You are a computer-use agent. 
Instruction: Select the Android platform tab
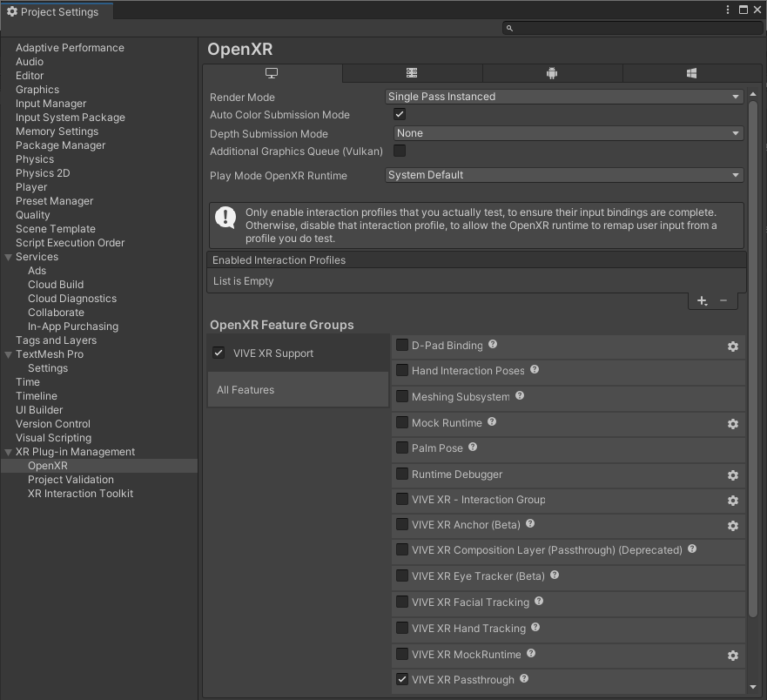(551, 74)
